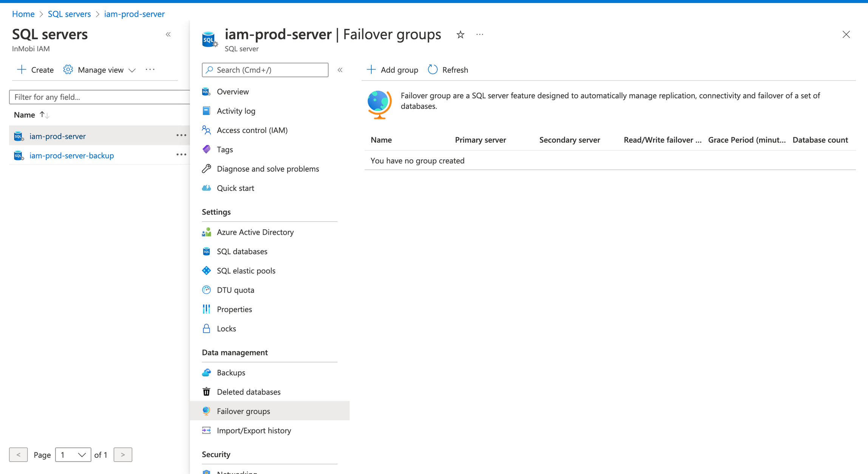This screenshot has width=868, height=474.
Task: Open more options for iam-prod-server row
Action: coord(181,135)
